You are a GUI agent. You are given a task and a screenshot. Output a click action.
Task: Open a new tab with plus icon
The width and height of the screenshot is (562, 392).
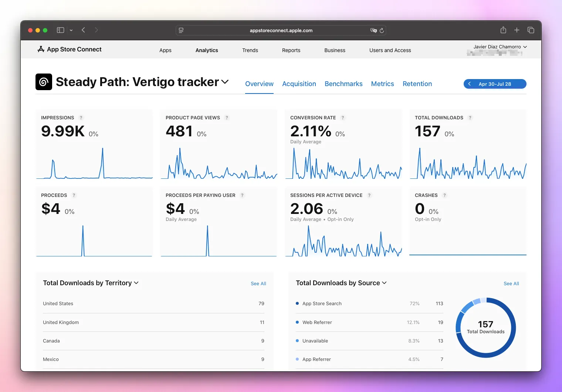point(517,30)
